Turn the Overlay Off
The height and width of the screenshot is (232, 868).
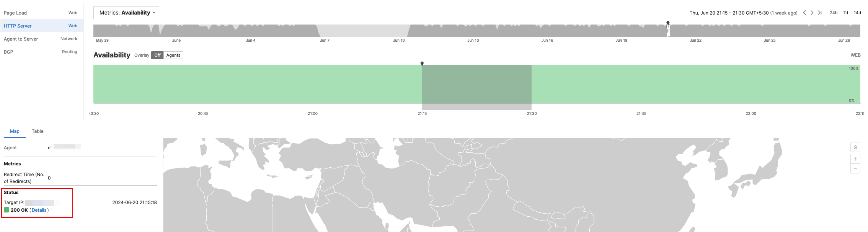(157, 55)
